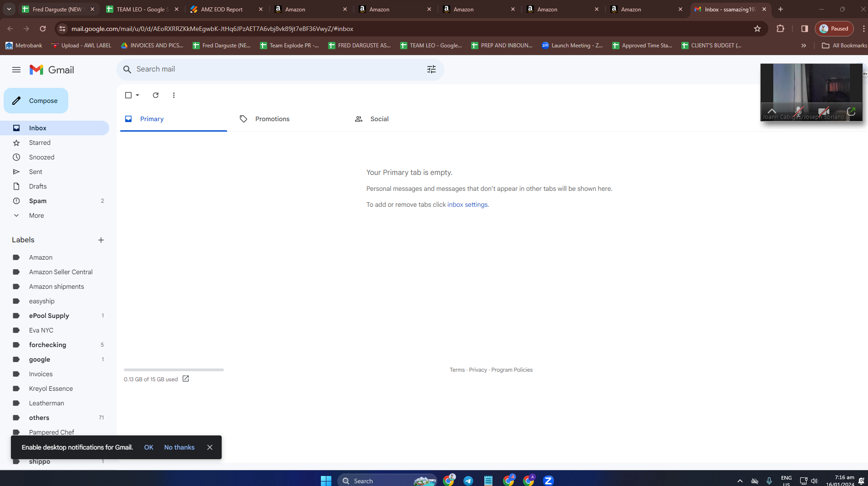Switch to the Fred Darguste browser tab

[59, 9]
